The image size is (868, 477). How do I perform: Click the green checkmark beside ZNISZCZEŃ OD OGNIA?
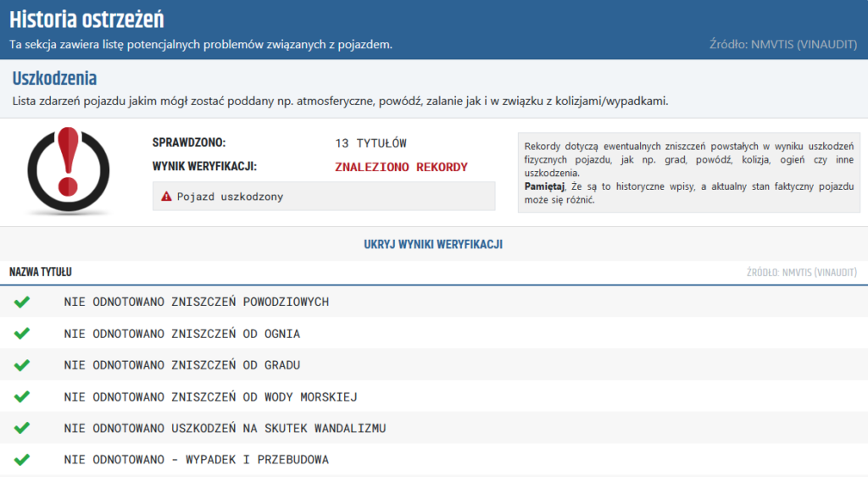(22, 334)
